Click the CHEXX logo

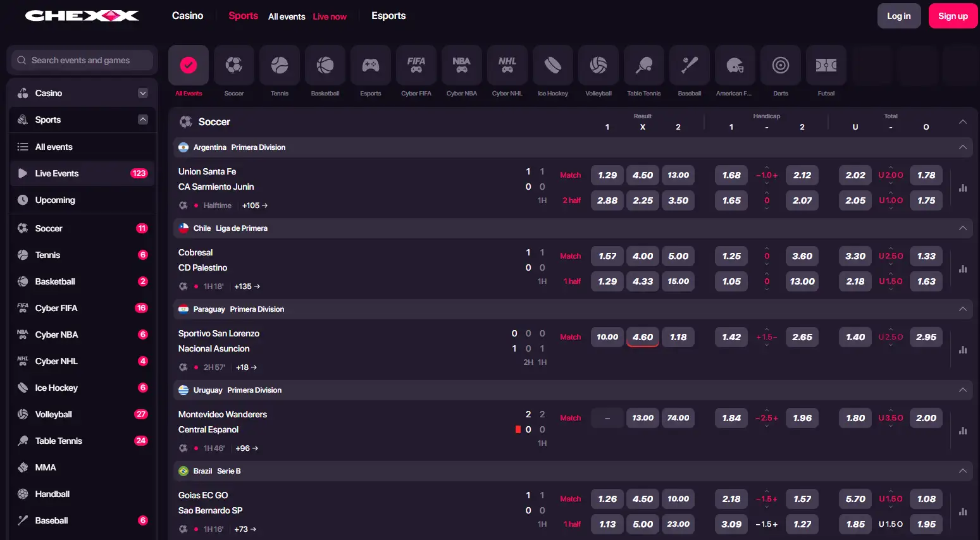[82, 16]
